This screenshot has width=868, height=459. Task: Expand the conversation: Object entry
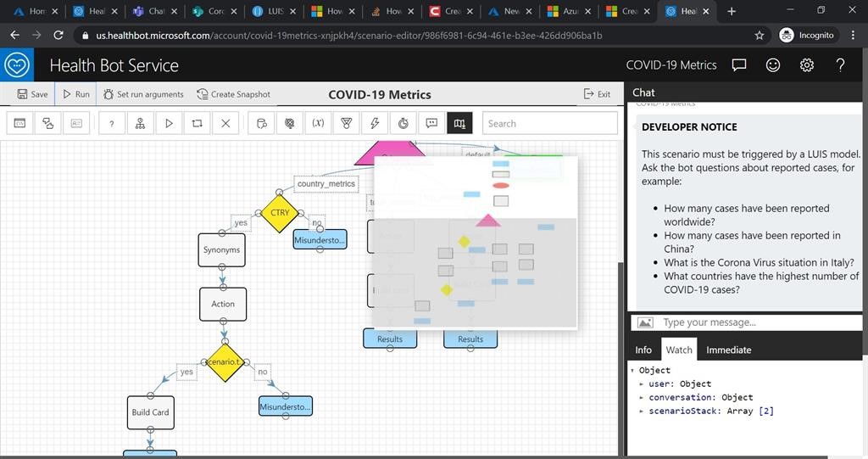(x=642, y=397)
